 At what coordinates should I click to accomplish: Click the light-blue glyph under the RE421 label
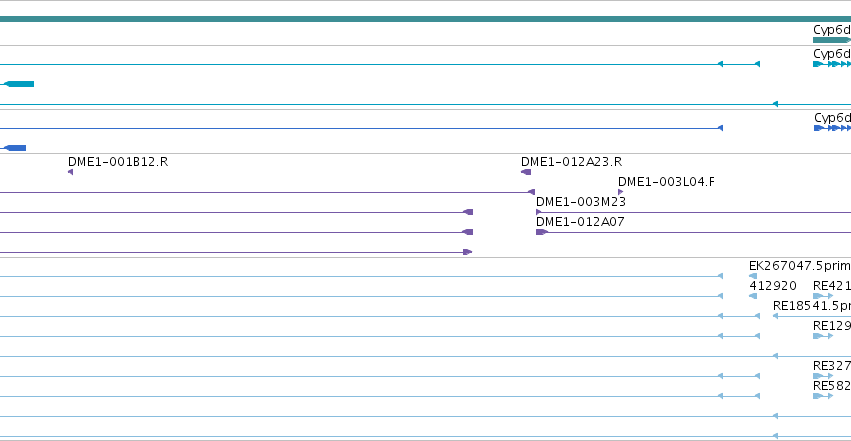823,296
